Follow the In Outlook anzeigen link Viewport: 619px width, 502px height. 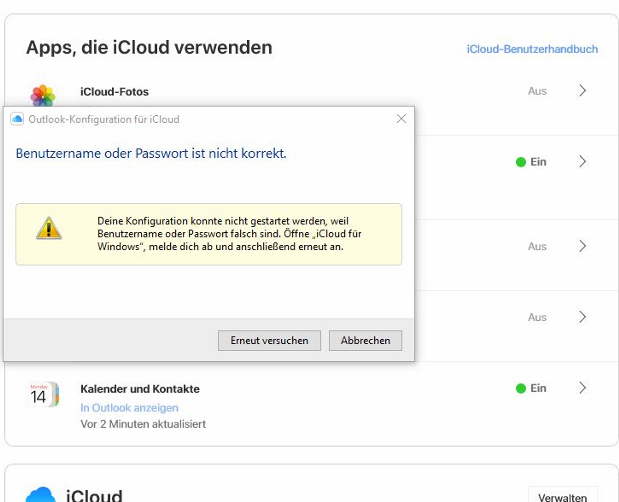pos(129,408)
